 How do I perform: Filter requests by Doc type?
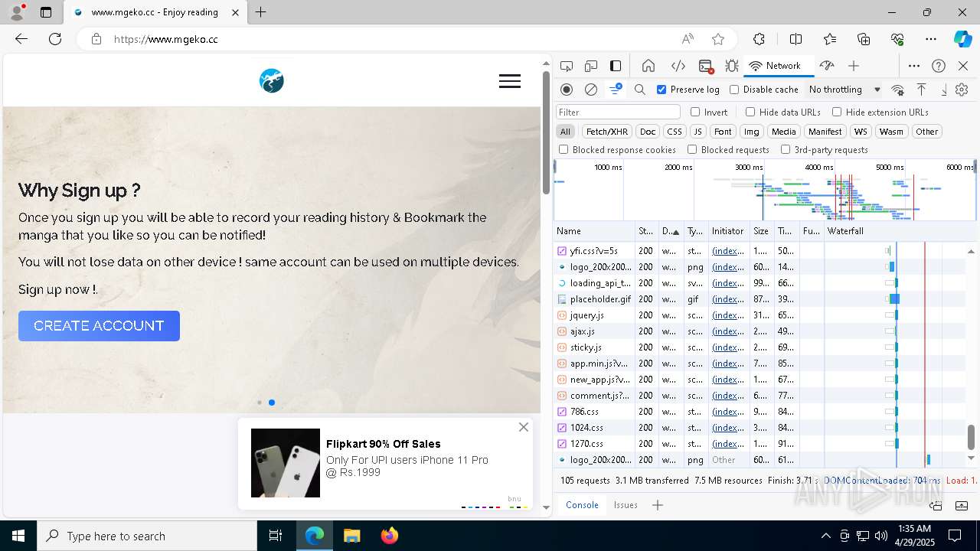click(x=648, y=132)
